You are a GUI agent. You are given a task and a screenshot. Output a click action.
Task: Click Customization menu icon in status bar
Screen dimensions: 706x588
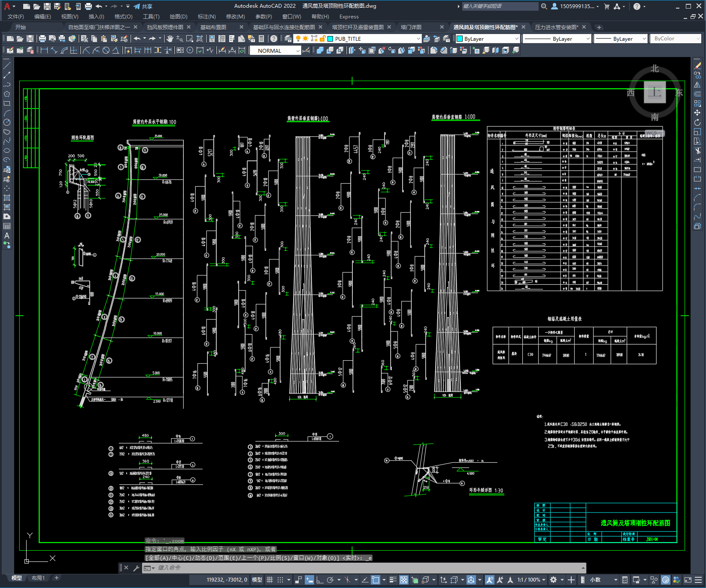coord(698,580)
